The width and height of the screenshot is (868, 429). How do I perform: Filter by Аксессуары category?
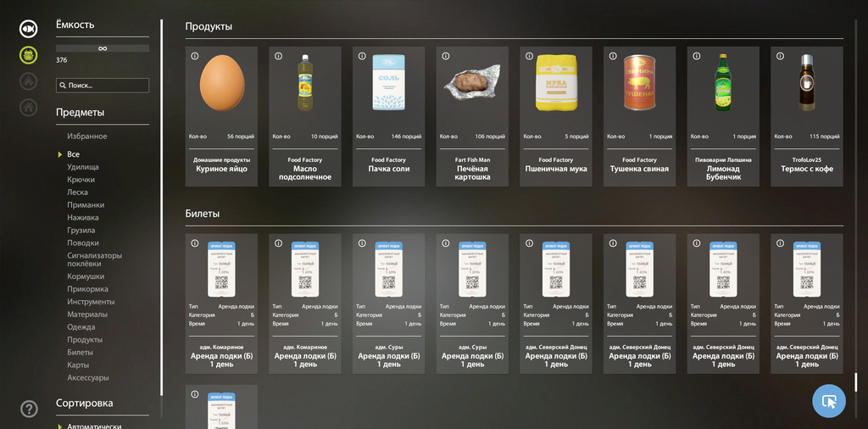[x=88, y=377]
